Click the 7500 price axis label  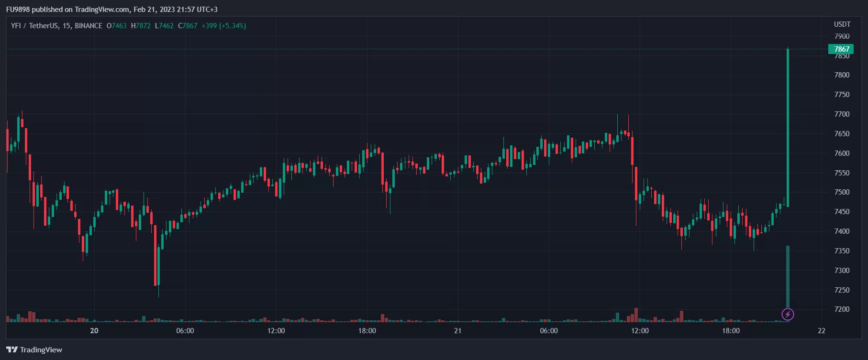pos(842,192)
